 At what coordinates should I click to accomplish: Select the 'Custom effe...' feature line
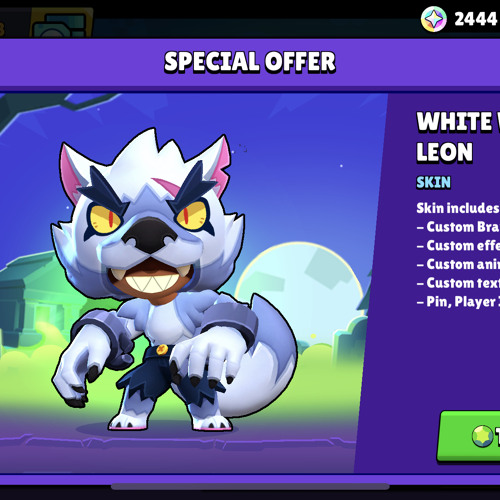pyautogui.click(x=458, y=246)
